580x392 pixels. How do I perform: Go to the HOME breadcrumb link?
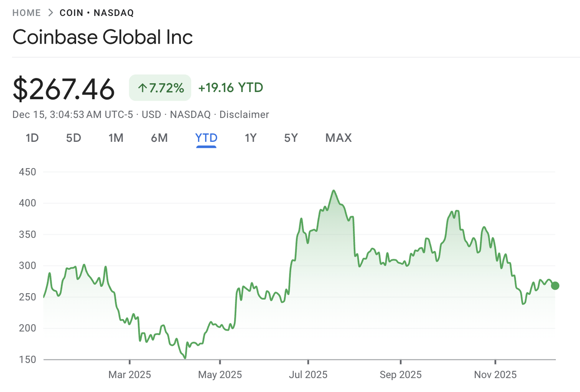(26, 13)
